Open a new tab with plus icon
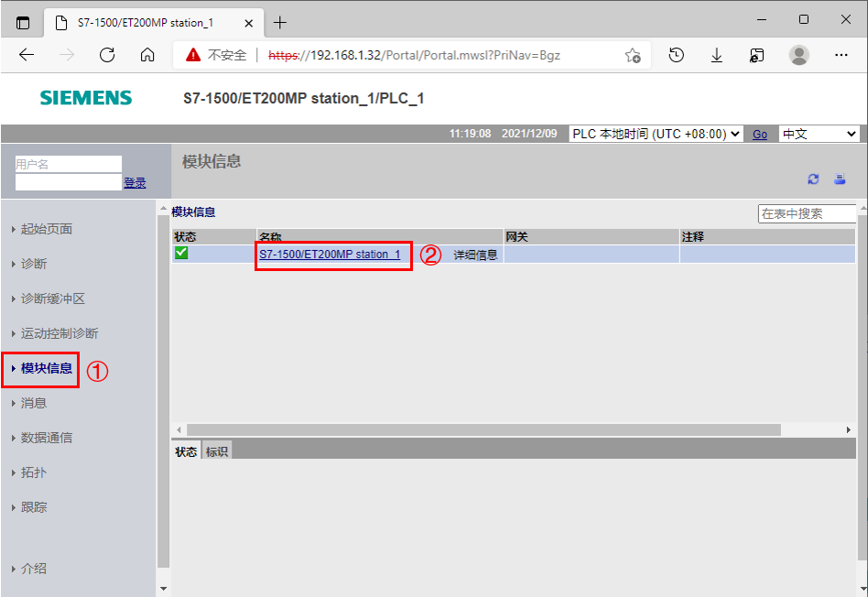Screen dimensions: 868x597 [x=280, y=23]
